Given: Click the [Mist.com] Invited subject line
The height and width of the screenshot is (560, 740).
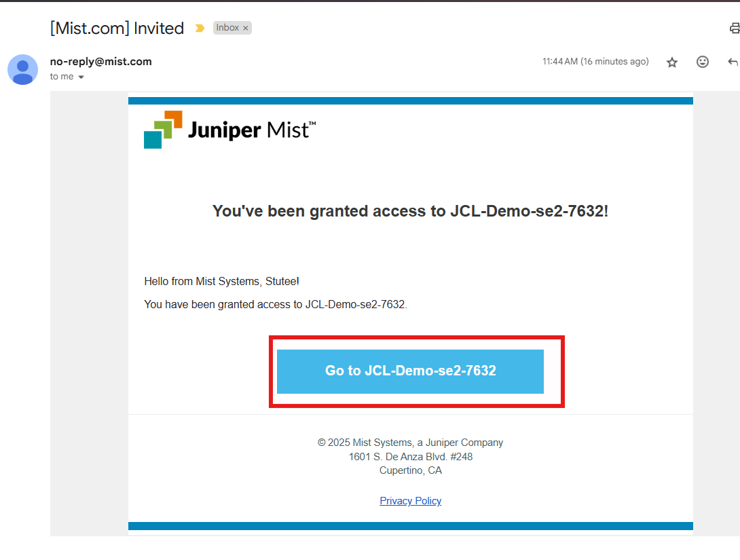Looking at the screenshot, I should point(117,29).
